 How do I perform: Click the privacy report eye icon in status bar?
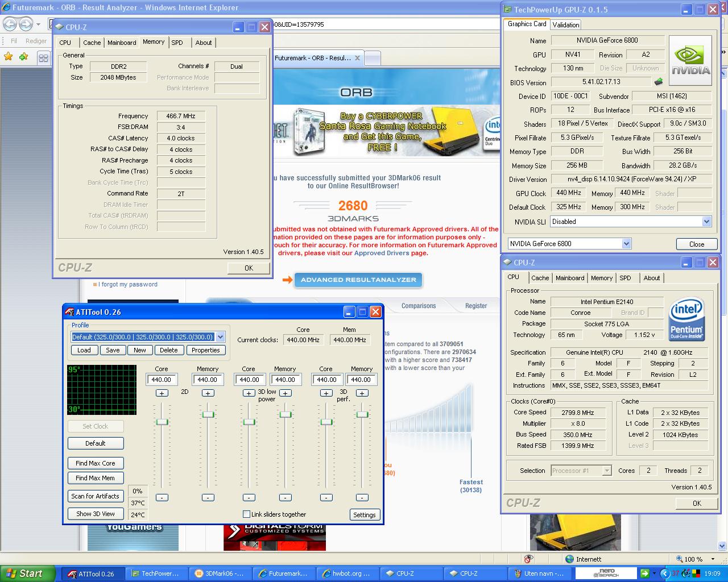tap(528, 559)
